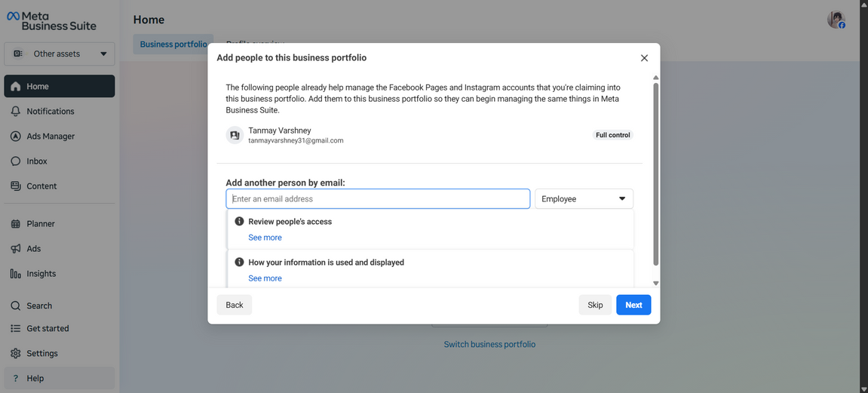Expand See more under information usage
The width and height of the screenshot is (868, 393).
[265, 278]
